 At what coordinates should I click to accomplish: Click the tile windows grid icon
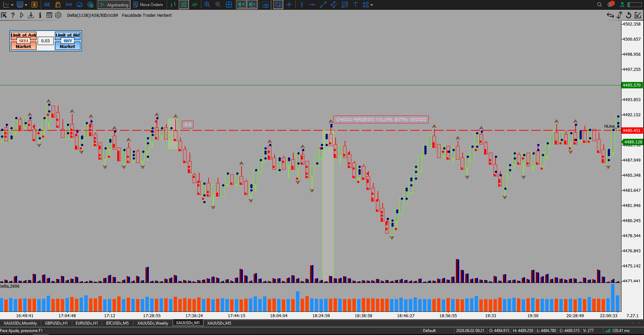tap(229, 5)
